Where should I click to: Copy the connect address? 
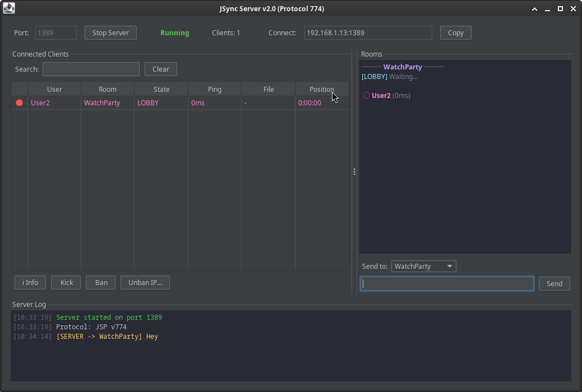click(455, 32)
